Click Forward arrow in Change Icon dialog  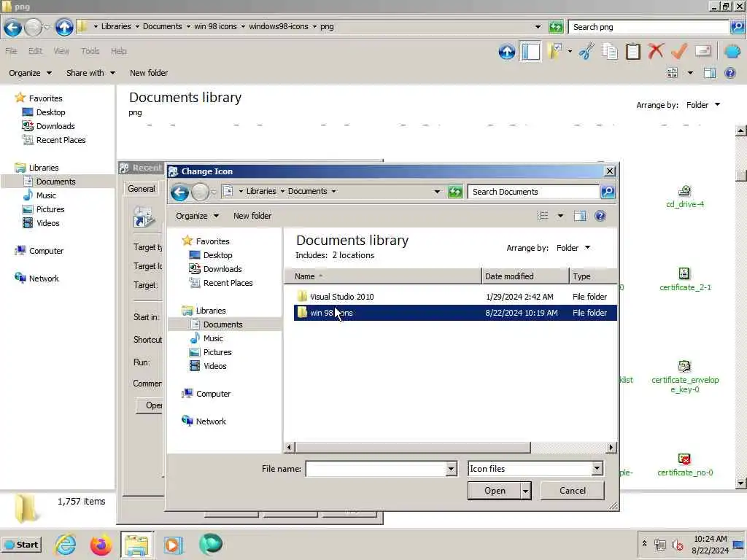(200, 192)
